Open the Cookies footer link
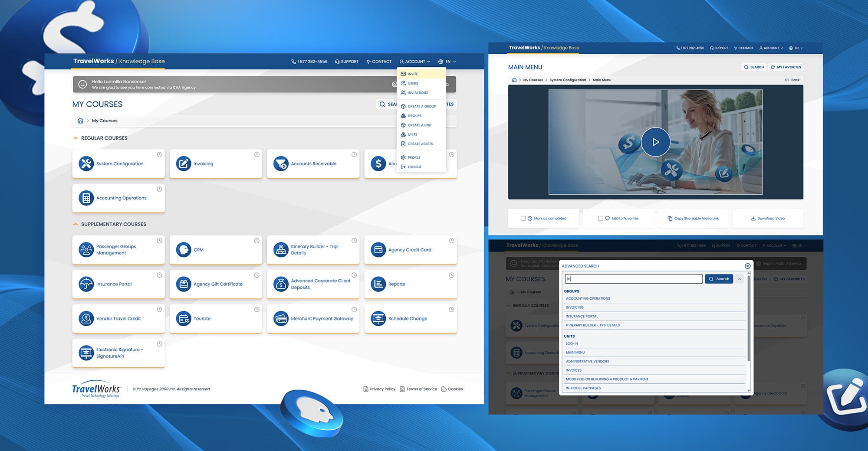 point(452,389)
